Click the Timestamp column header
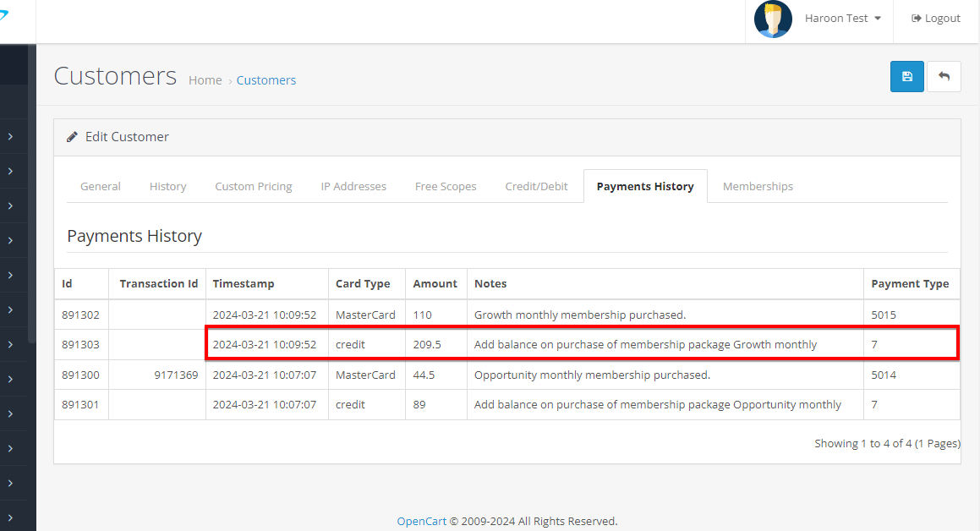The width and height of the screenshot is (980, 531). tap(244, 284)
